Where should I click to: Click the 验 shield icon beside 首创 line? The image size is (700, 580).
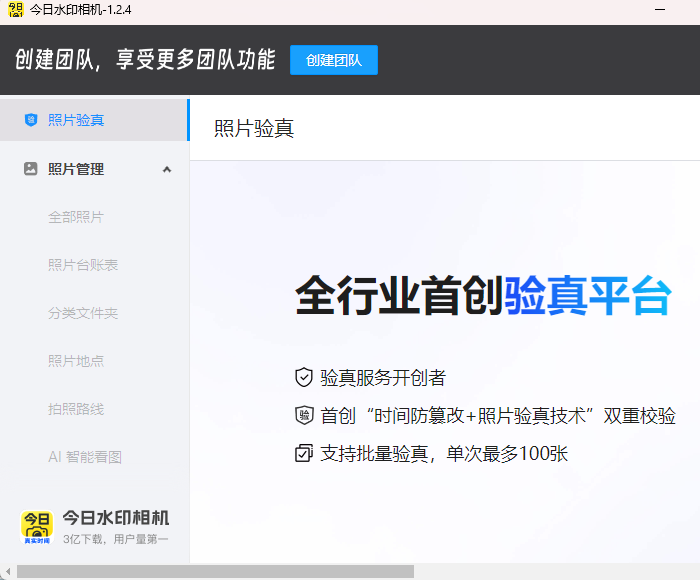pos(304,415)
